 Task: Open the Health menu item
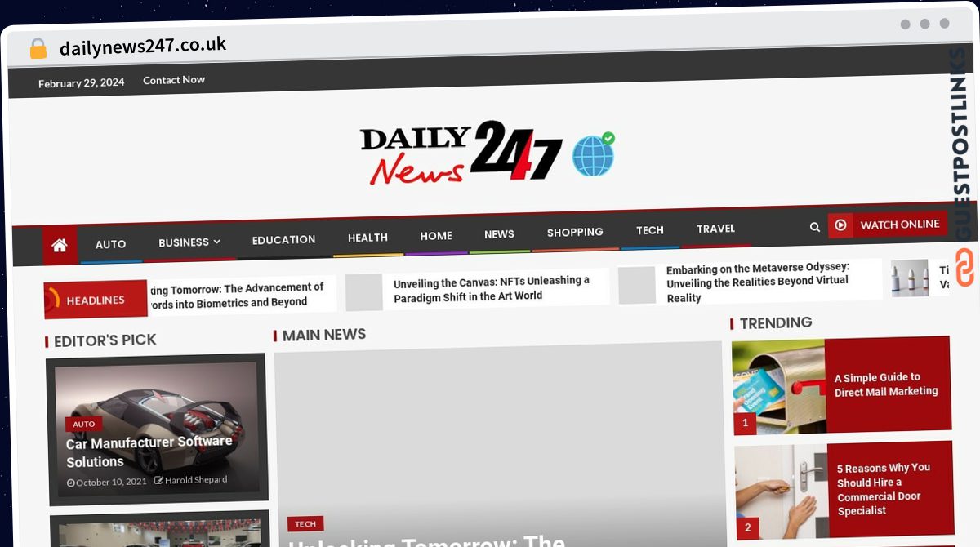pos(367,238)
